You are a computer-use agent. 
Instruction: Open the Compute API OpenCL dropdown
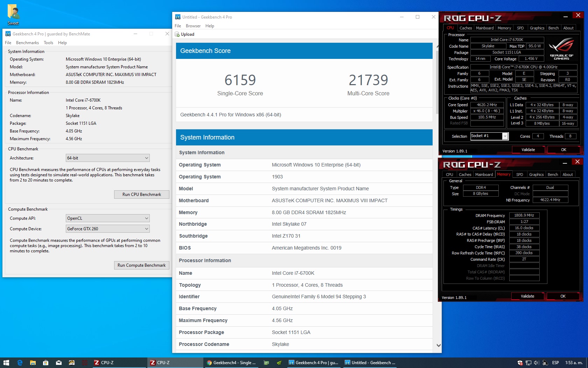[108, 218]
